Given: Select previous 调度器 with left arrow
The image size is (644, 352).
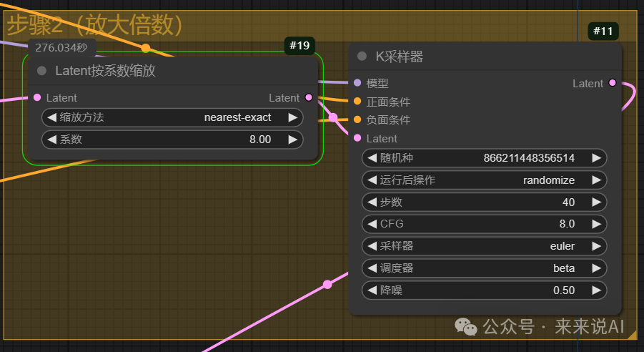Looking at the screenshot, I should coord(372,268).
